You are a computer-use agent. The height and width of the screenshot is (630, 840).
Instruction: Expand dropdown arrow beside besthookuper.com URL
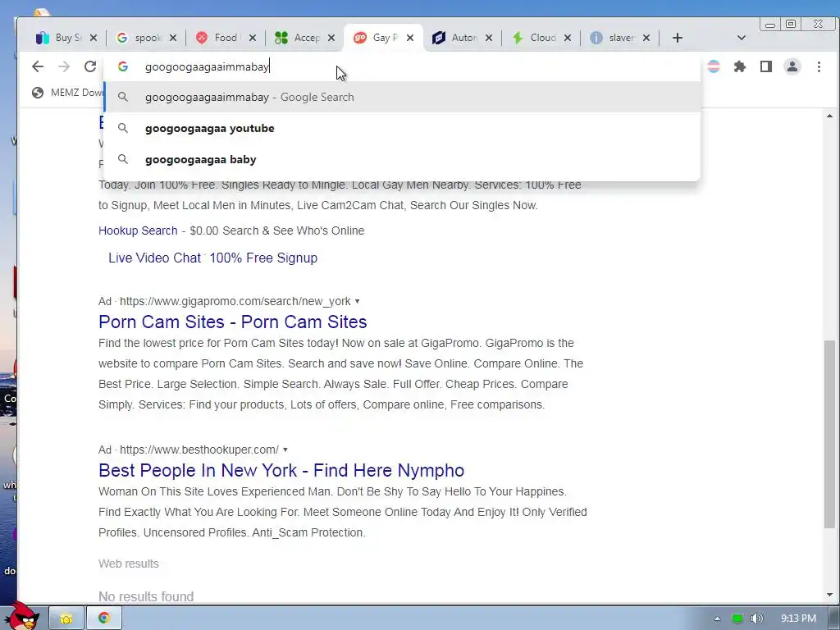coord(285,450)
